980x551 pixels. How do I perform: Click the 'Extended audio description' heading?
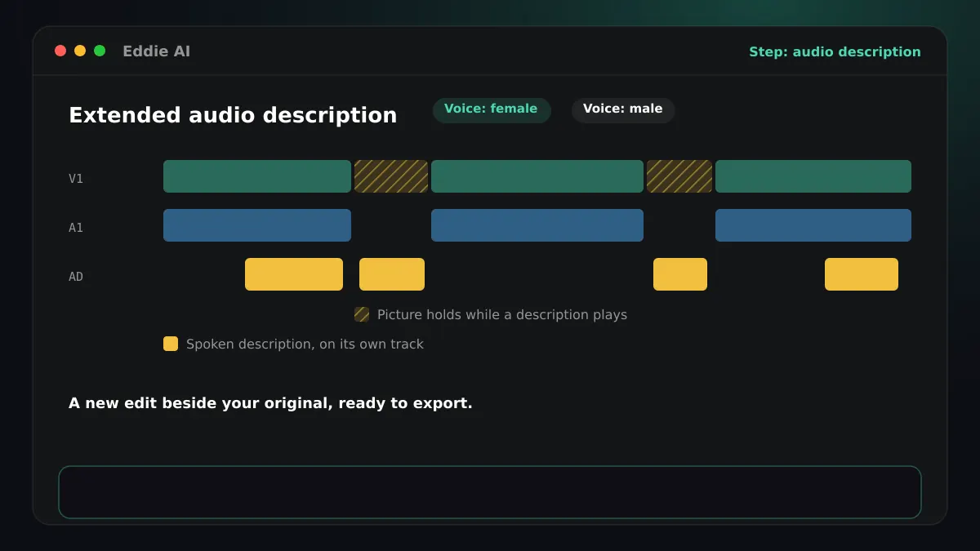pos(233,115)
